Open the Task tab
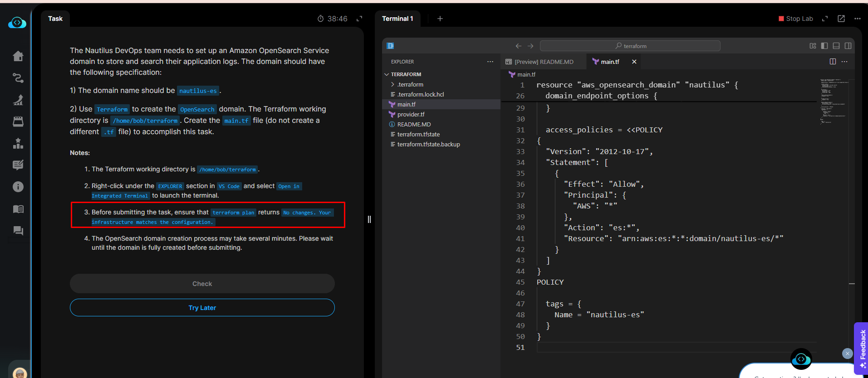Image resolution: width=868 pixels, height=378 pixels. [x=55, y=19]
